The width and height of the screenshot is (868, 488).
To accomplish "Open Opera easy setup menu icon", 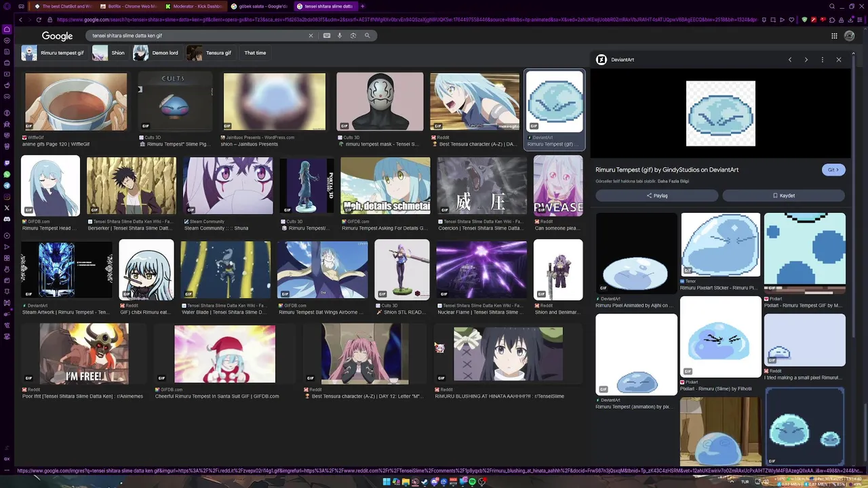I will [x=860, y=20].
